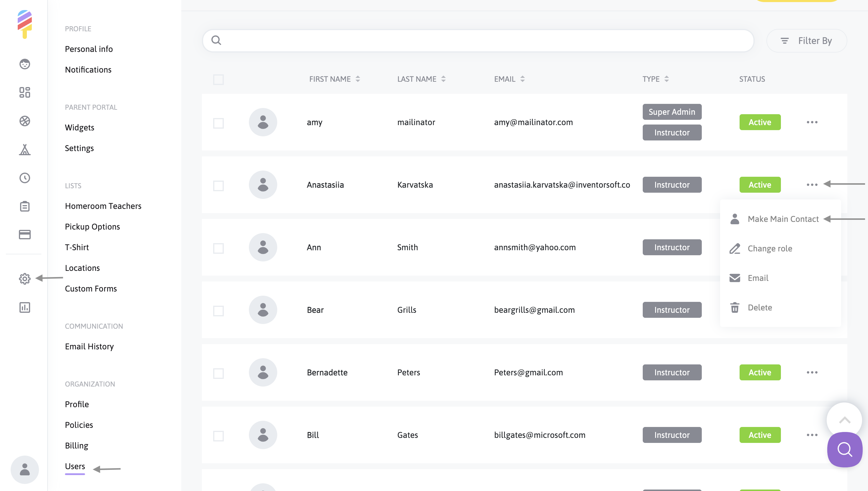Open the tent camps sidebar icon

(25, 150)
